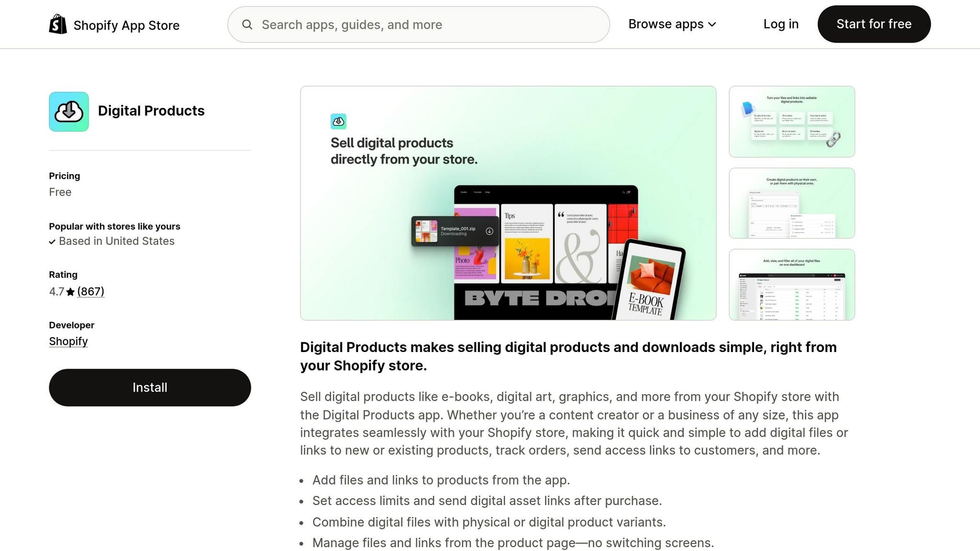Click the '4.7' rating value
980x551 pixels.
click(x=56, y=292)
